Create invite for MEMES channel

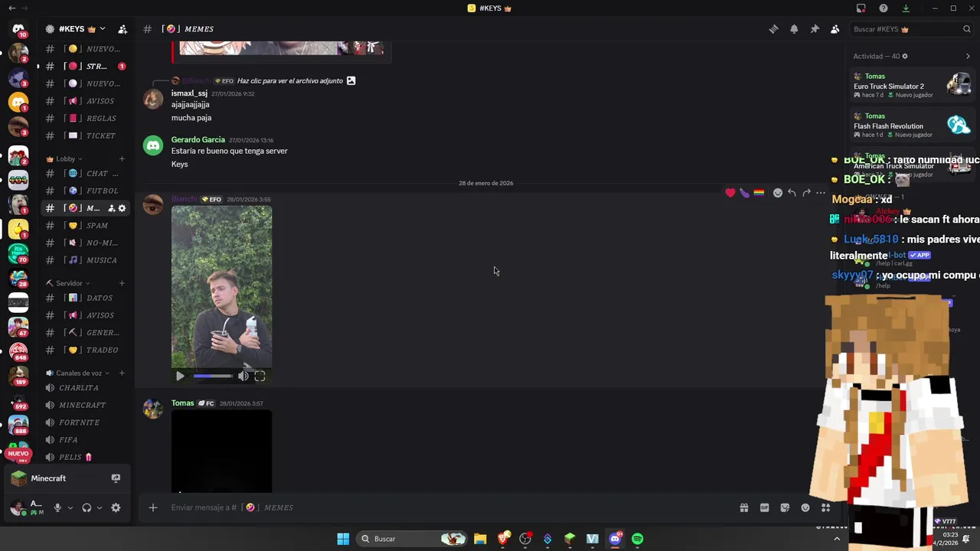pos(111,208)
